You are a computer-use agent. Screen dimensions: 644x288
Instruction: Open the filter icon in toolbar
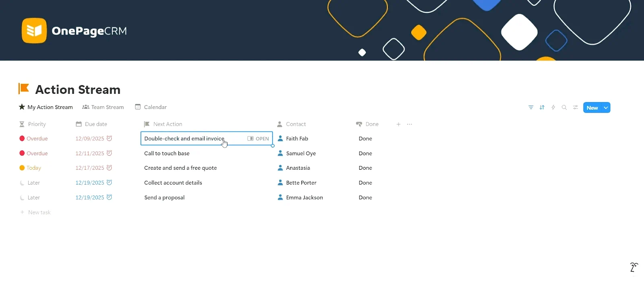point(531,107)
